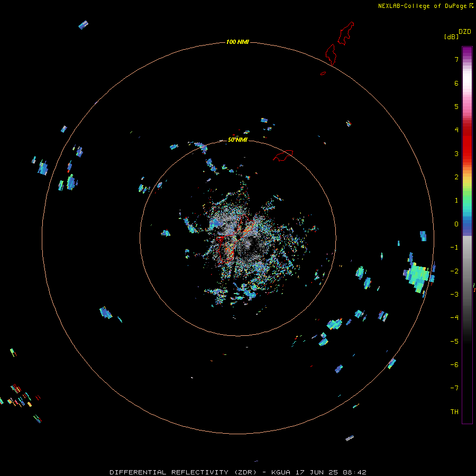The height and width of the screenshot is (476, 476).
Task: Click the 100 NMI range ring label
Action: coord(237,42)
